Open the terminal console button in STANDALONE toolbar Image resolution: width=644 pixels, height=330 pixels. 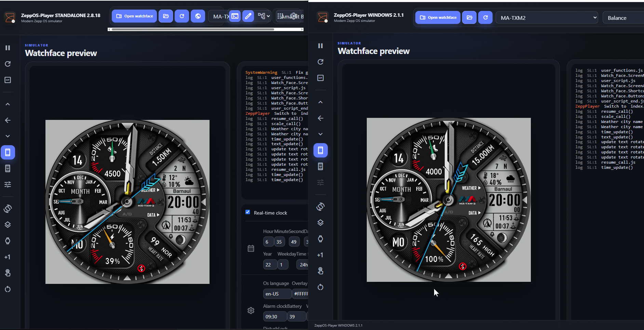click(x=235, y=16)
